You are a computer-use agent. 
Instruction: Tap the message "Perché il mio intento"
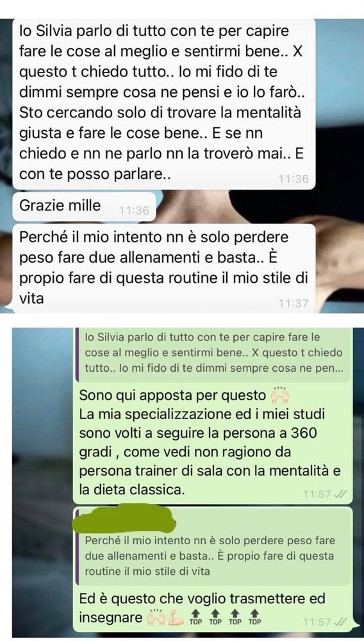[x=164, y=268]
